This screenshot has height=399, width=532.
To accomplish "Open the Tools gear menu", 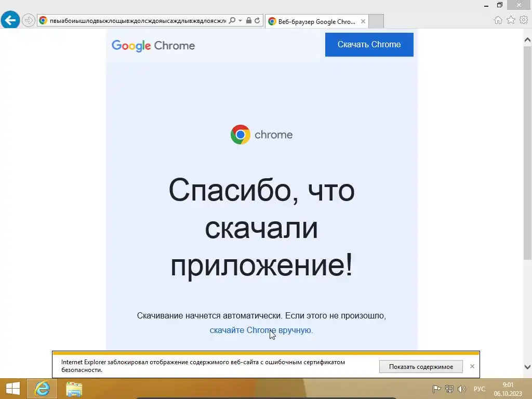I will pos(524,20).
